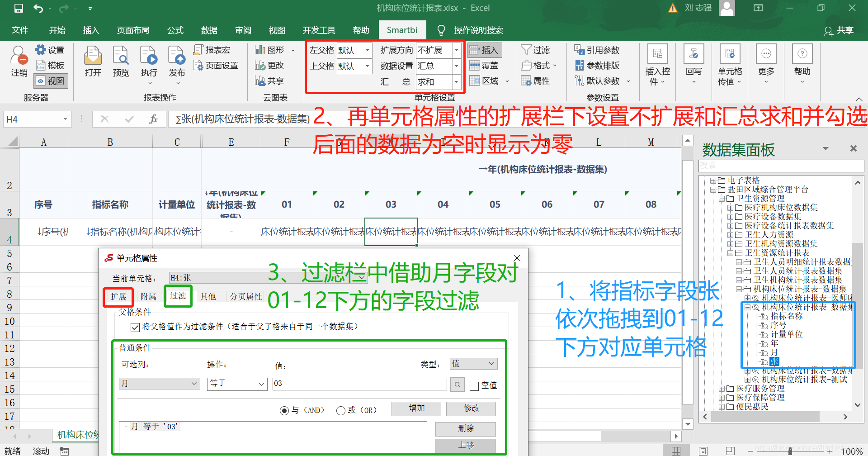Select 插入 insert mode button

pos(484,50)
